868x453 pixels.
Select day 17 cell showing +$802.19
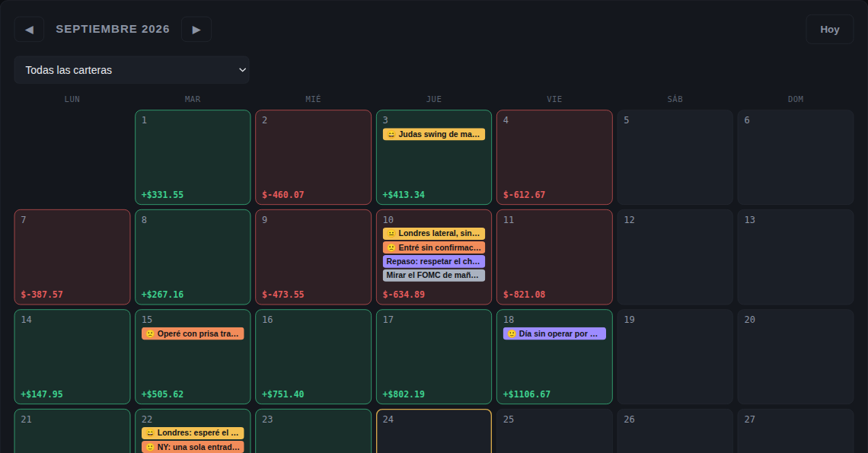pyautogui.click(x=434, y=356)
